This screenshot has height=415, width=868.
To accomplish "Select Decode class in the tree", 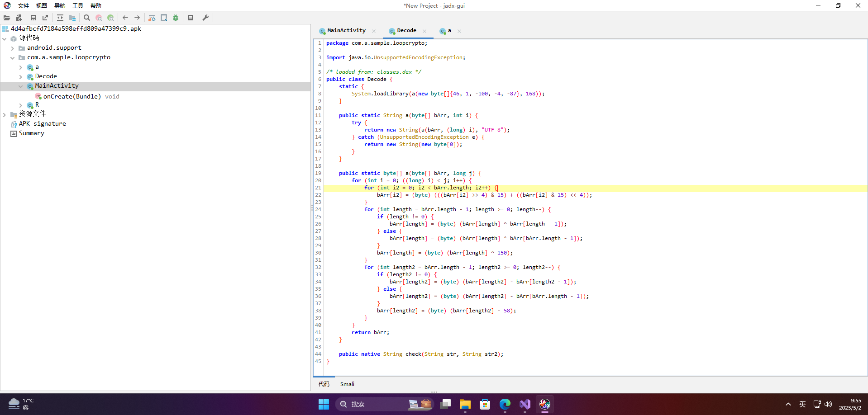I will [x=46, y=76].
